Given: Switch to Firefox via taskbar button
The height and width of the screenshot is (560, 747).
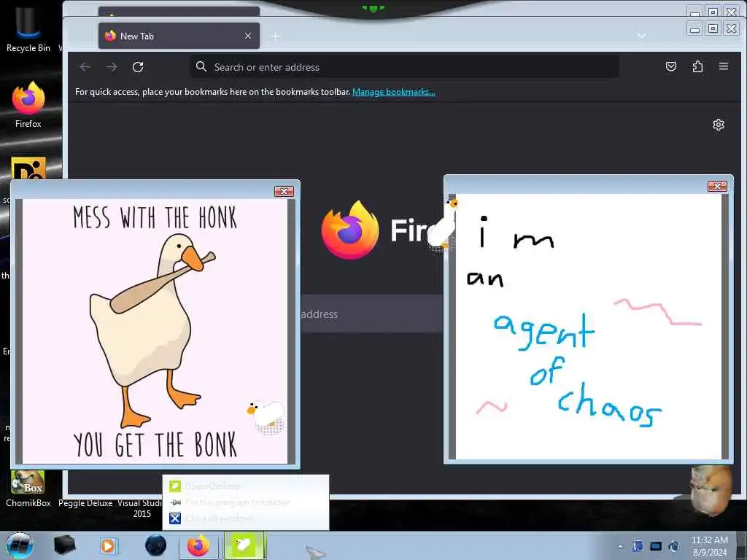Looking at the screenshot, I should (x=198, y=545).
